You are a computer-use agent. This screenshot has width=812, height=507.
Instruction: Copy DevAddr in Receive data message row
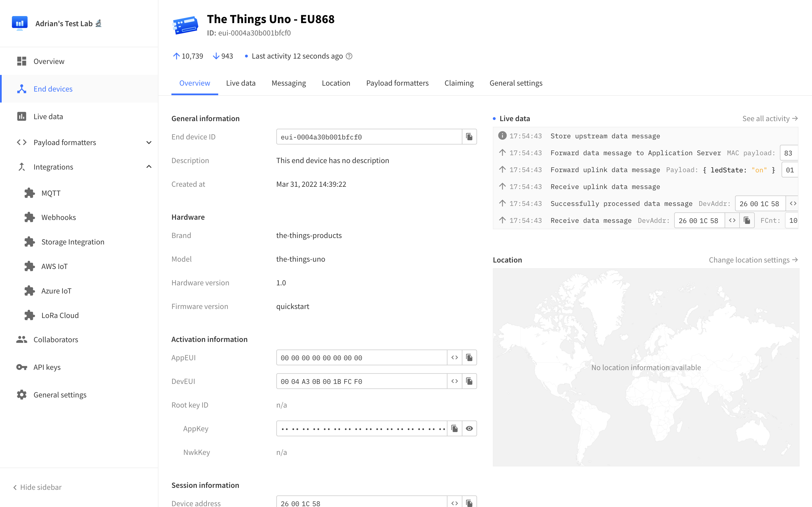pos(747,220)
